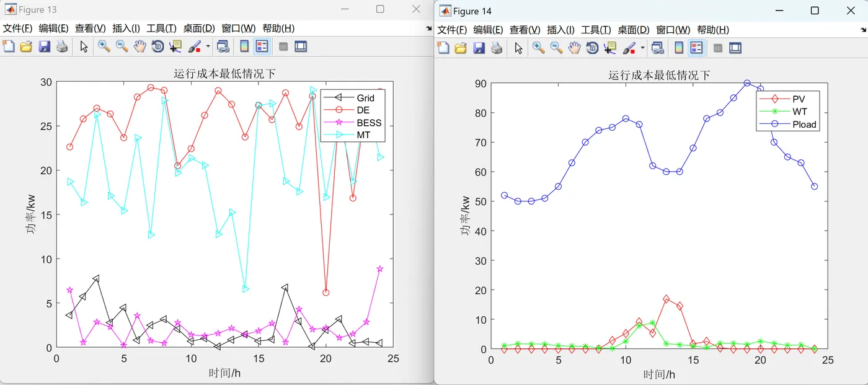Open 插入(I) menu in Figure 13

(x=126, y=29)
